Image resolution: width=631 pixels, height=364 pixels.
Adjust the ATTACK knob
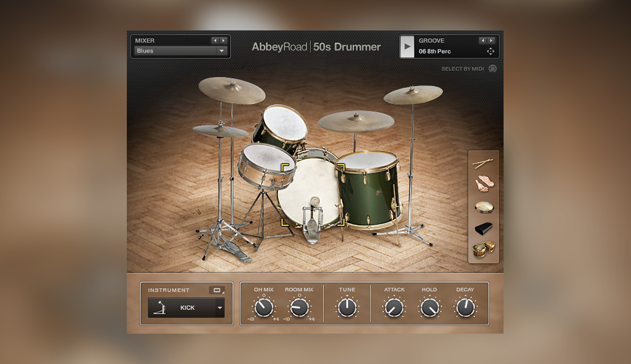pyautogui.click(x=394, y=308)
